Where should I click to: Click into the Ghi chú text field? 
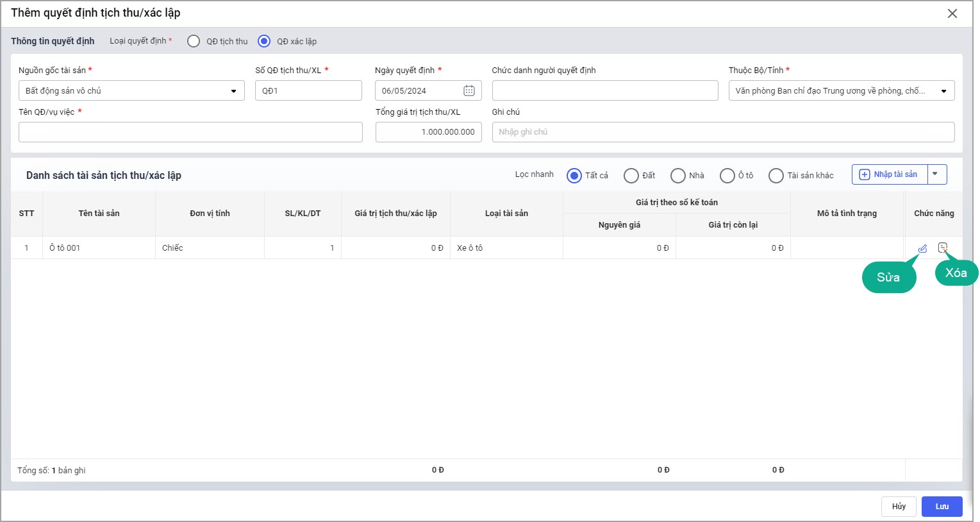click(x=723, y=132)
